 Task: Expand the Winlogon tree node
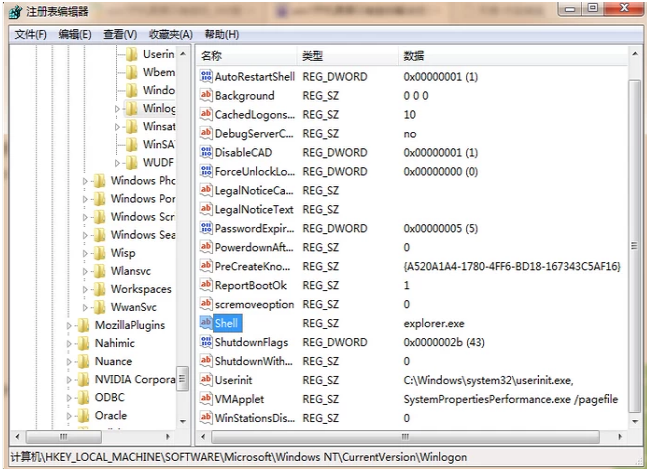click(118, 109)
